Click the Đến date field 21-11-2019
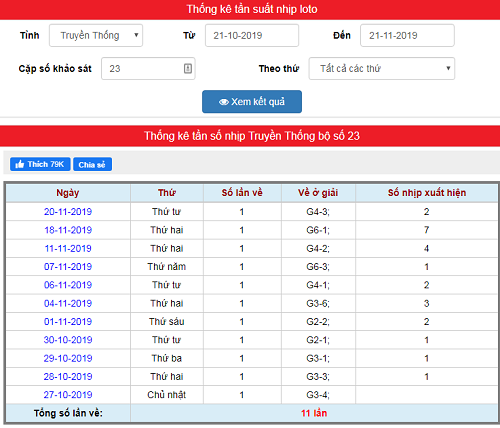Image resolution: width=500 pixels, height=428 pixels. (407, 35)
